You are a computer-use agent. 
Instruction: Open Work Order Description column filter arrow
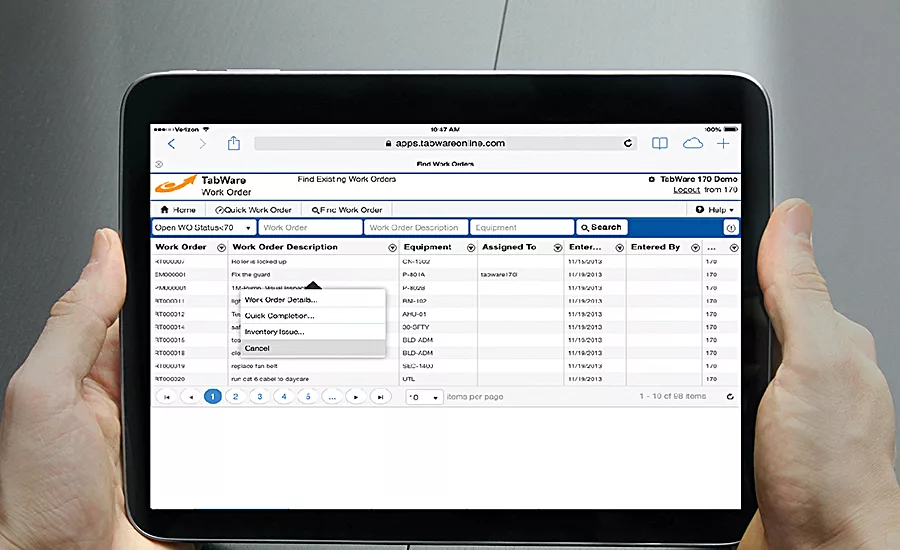392,247
